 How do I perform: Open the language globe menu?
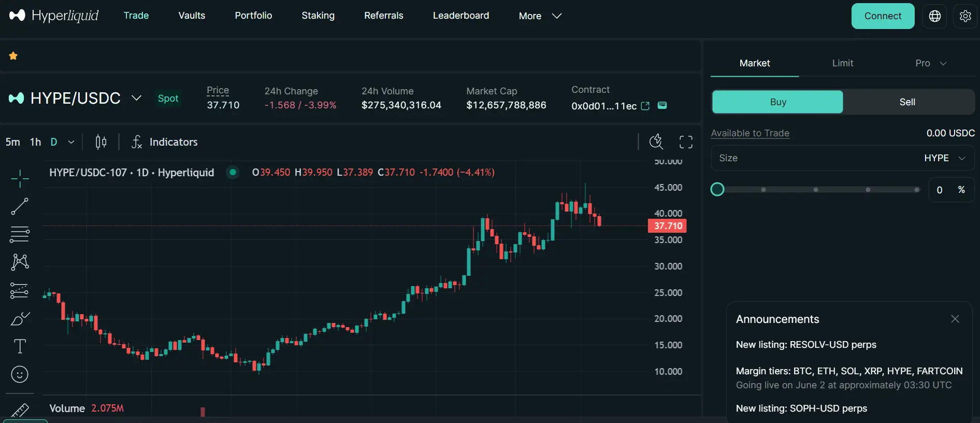click(x=935, y=16)
